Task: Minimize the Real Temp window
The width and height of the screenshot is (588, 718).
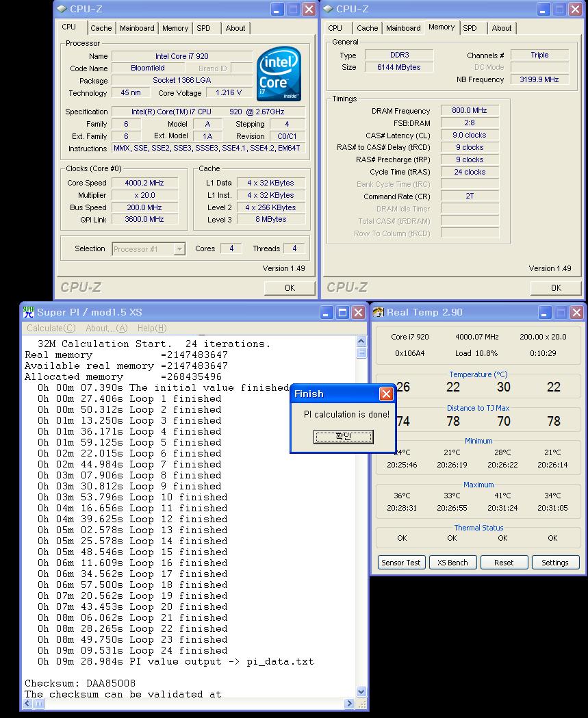Action: pyautogui.click(x=544, y=313)
